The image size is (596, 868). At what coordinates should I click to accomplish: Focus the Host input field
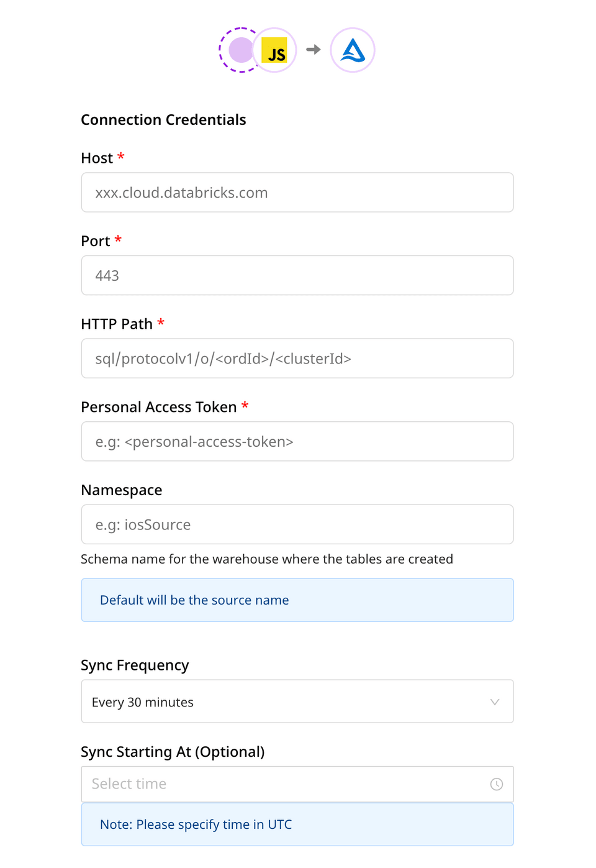click(297, 193)
